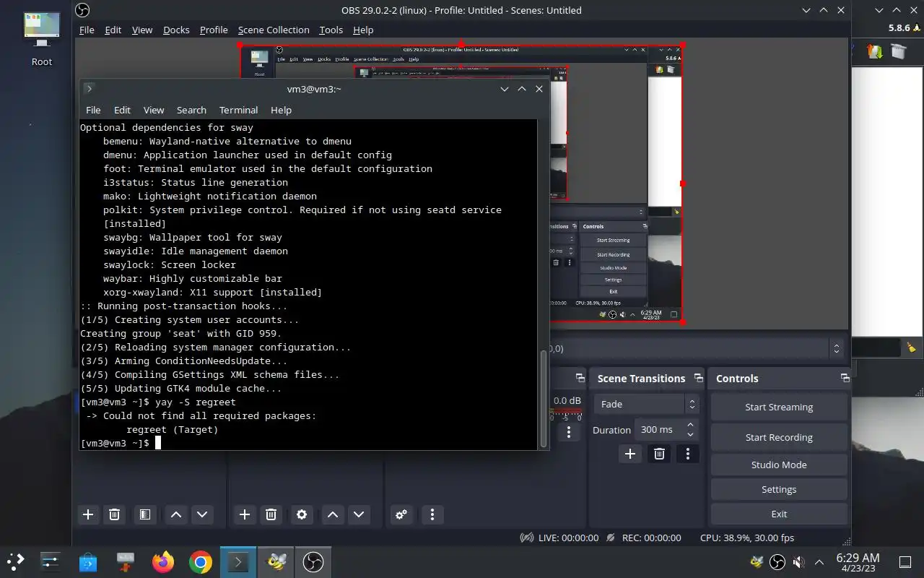
Task: Open terminal Search menu
Action: tap(191, 110)
